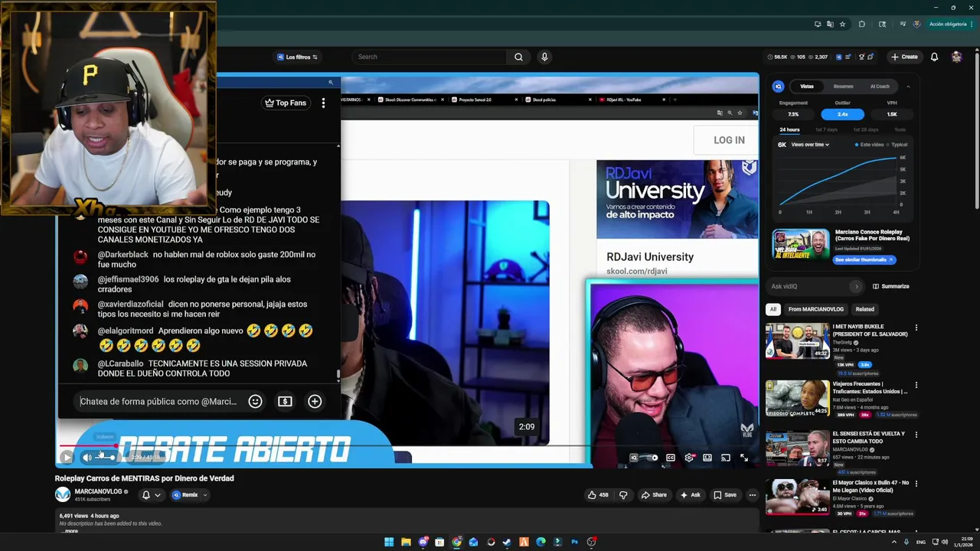Open Steam from the taskbar
980x551 pixels.
click(x=507, y=542)
